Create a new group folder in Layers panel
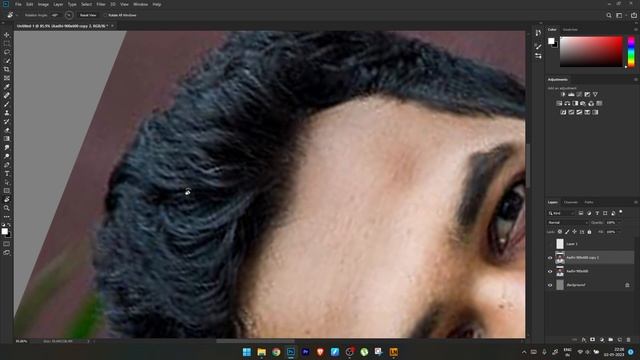The width and height of the screenshot is (640, 360). click(x=611, y=340)
